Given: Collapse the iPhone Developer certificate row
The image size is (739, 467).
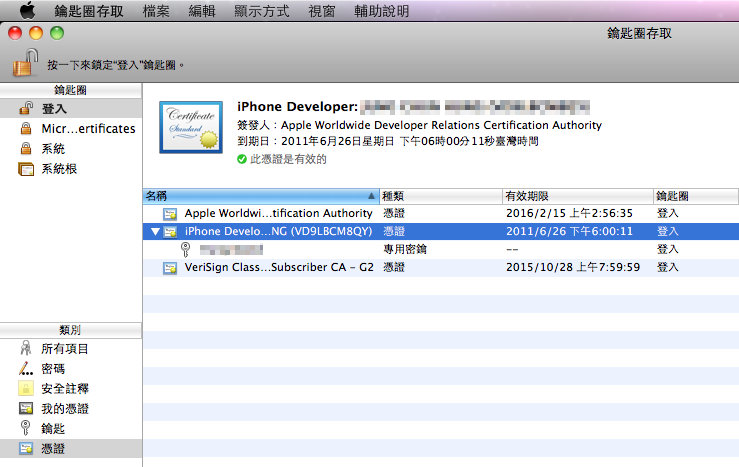Looking at the screenshot, I should pyautogui.click(x=154, y=232).
